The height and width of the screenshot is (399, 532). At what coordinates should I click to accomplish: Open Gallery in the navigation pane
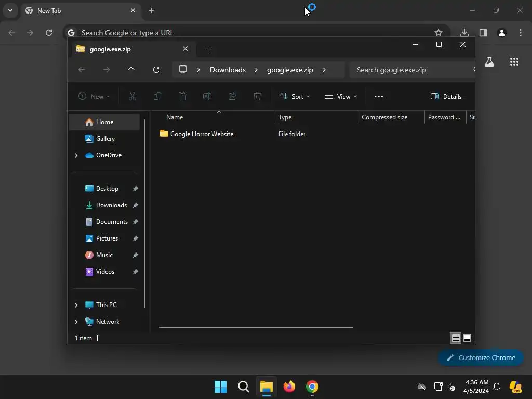(x=104, y=139)
